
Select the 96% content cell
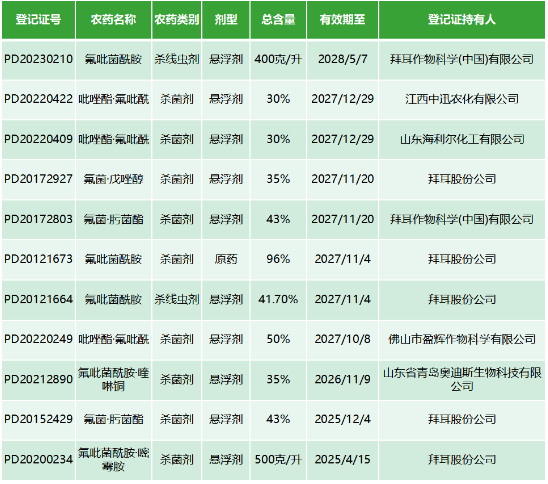pos(278,259)
